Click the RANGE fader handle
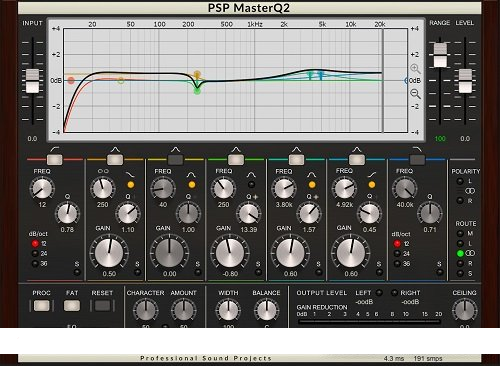Screen dimensions: 500x366 (x=440, y=55)
